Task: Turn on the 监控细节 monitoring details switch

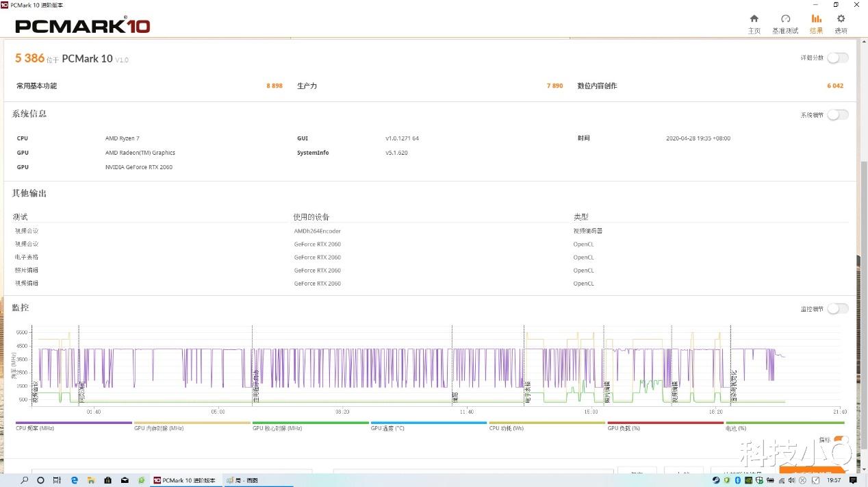Action: (x=837, y=309)
